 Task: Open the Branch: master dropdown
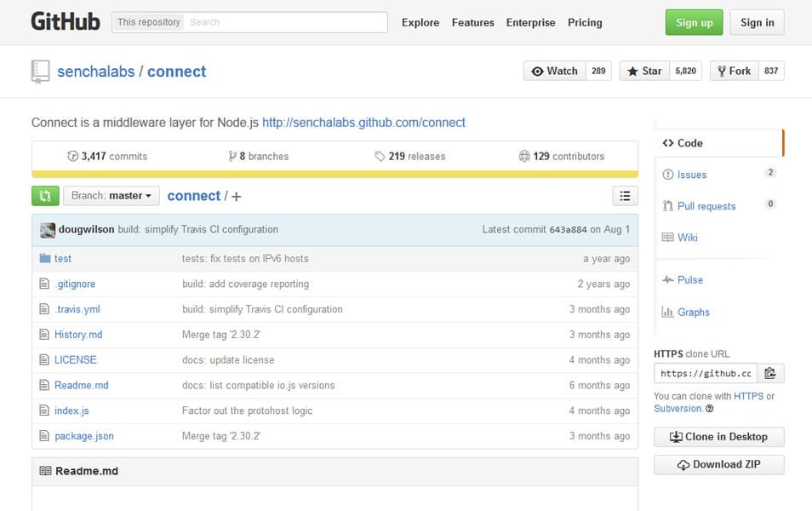click(112, 196)
